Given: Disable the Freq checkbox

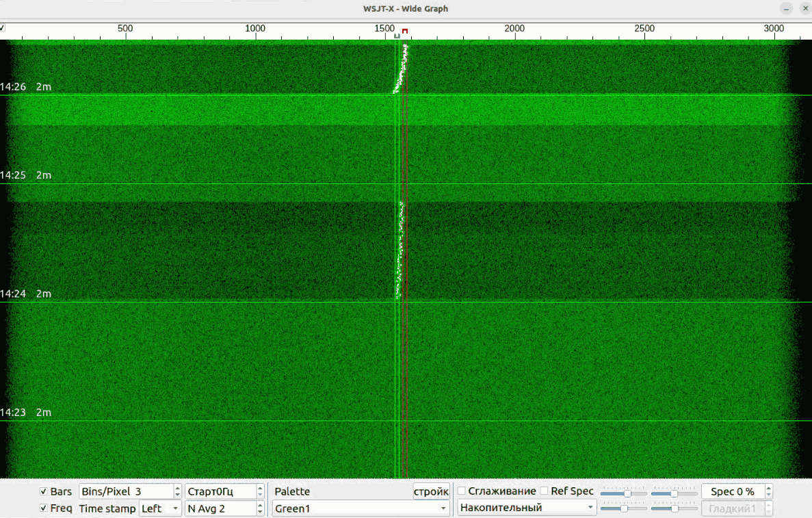Looking at the screenshot, I should [x=44, y=508].
